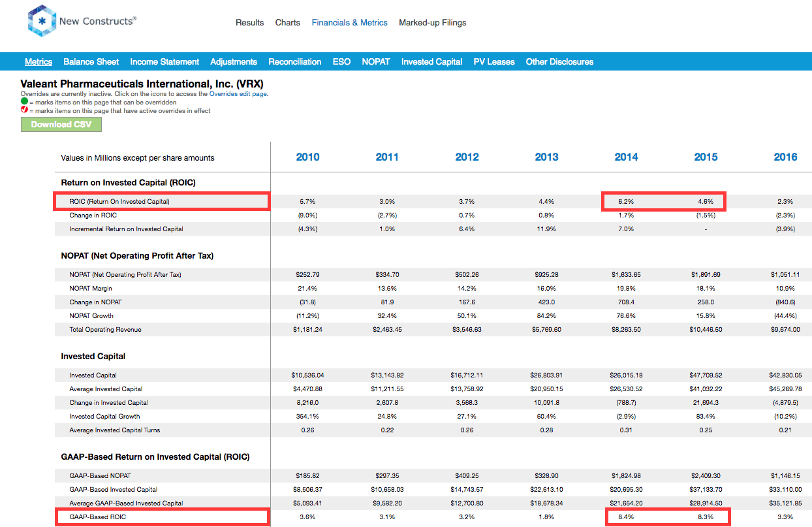Select the NOPAT Margin row label
The height and width of the screenshot is (527, 812).
(x=92, y=288)
